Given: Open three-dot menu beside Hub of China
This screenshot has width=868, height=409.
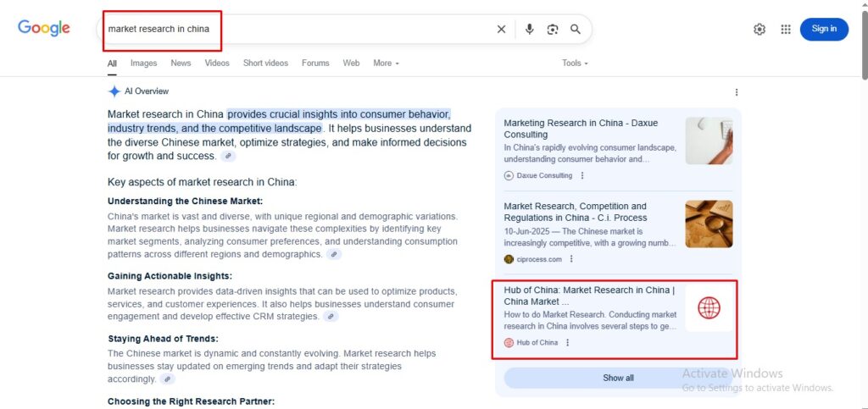Looking at the screenshot, I should tap(567, 342).
